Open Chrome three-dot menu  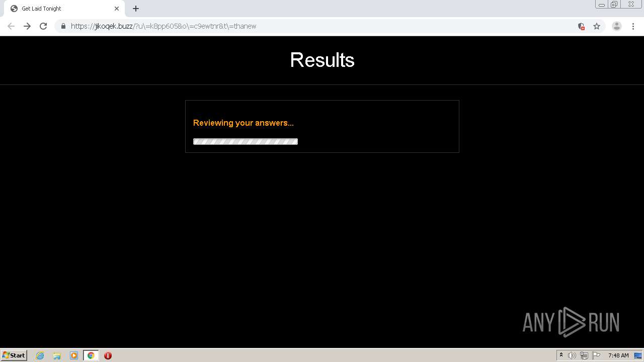point(633,26)
